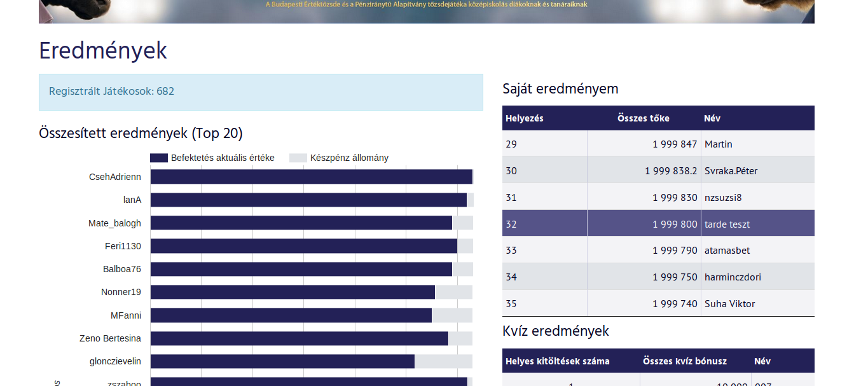Click the Zeno Bertesina chart bar

[300, 338]
